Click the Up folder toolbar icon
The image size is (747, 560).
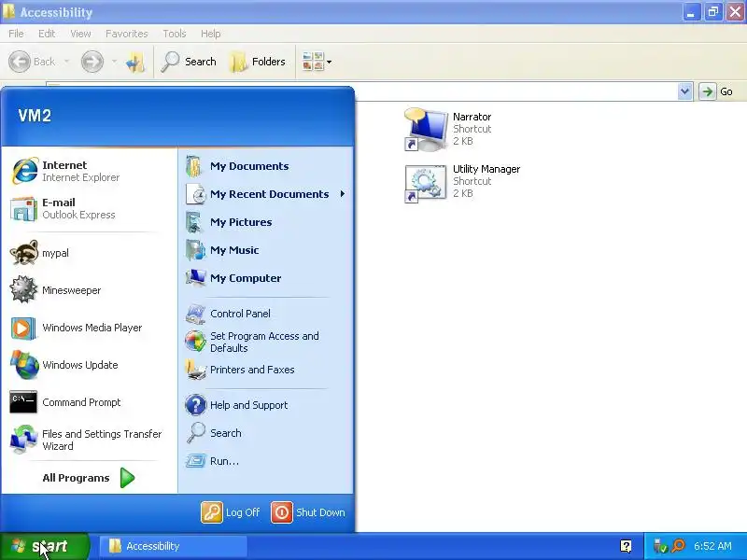pyautogui.click(x=135, y=62)
